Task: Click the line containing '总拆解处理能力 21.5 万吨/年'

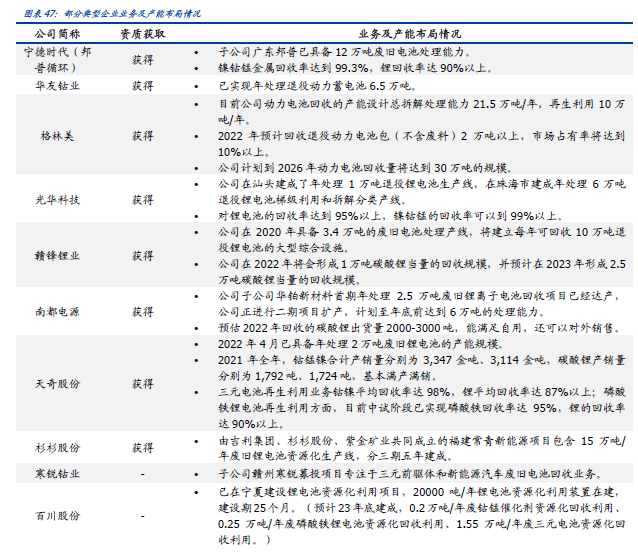Action: 422,104
